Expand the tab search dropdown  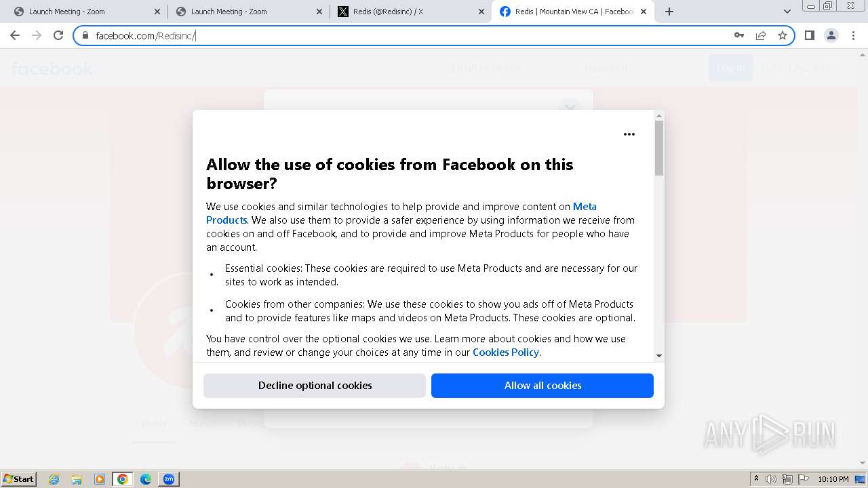tap(787, 12)
